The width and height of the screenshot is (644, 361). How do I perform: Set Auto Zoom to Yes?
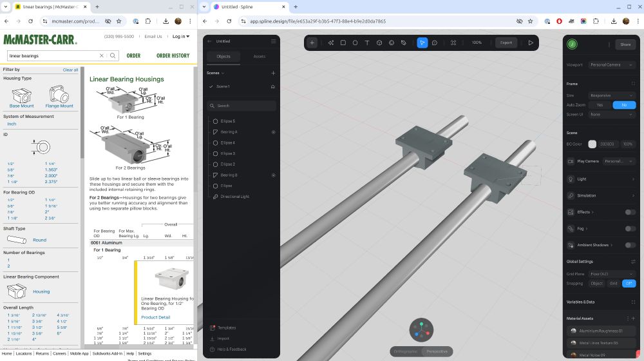[600, 105]
